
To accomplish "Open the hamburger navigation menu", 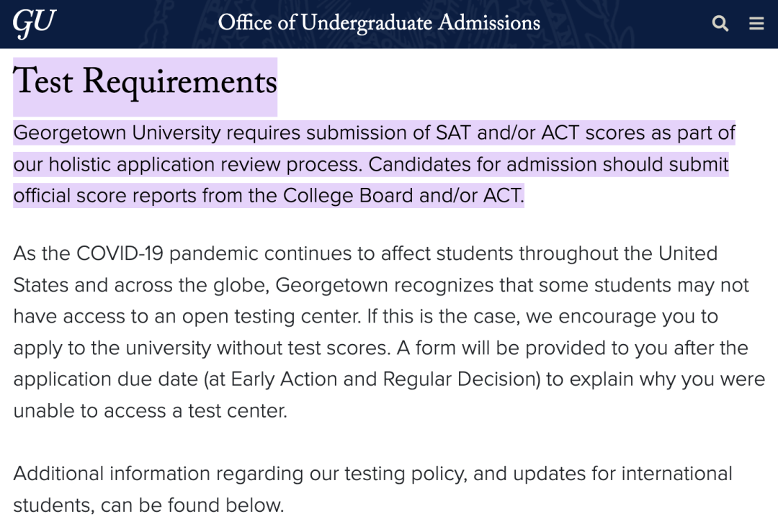I will [x=756, y=23].
